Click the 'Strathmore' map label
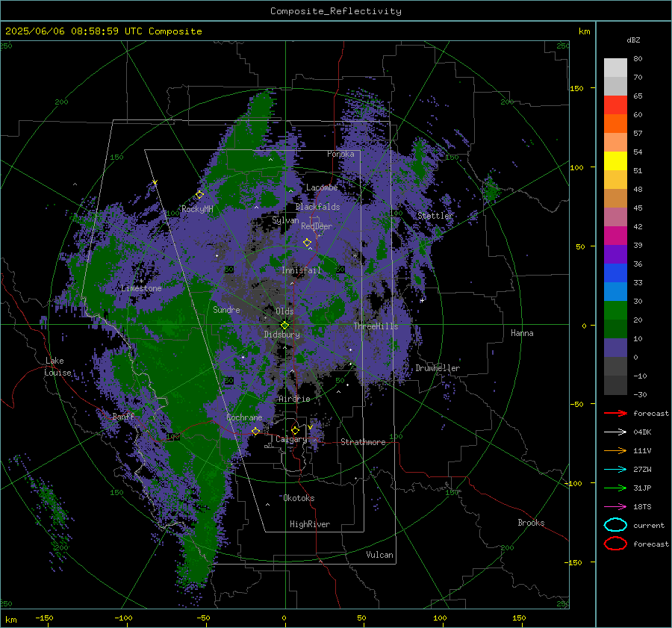Screen dimensions: 672x628 (x=363, y=442)
